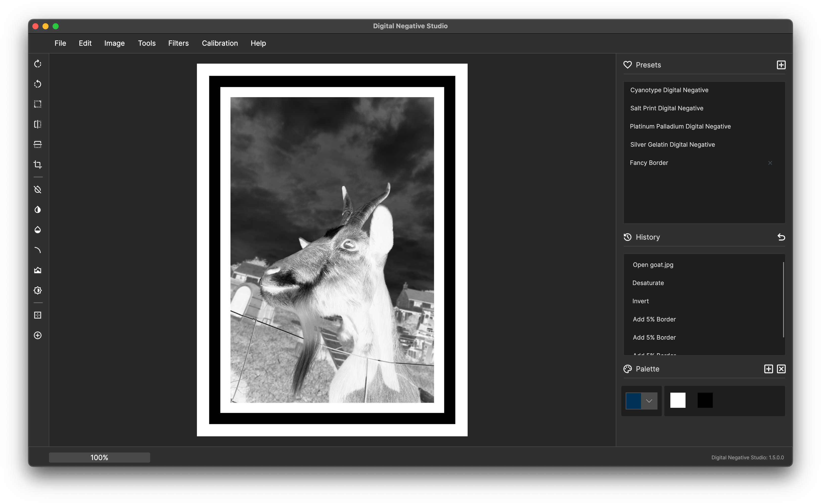Select the Invert step in History

[x=641, y=301]
